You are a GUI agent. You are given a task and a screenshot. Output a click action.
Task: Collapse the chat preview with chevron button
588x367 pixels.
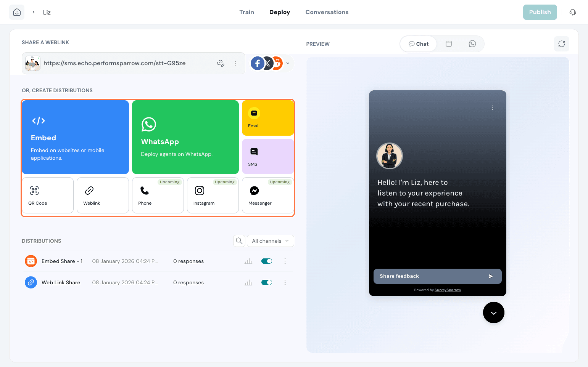coord(493,313)
